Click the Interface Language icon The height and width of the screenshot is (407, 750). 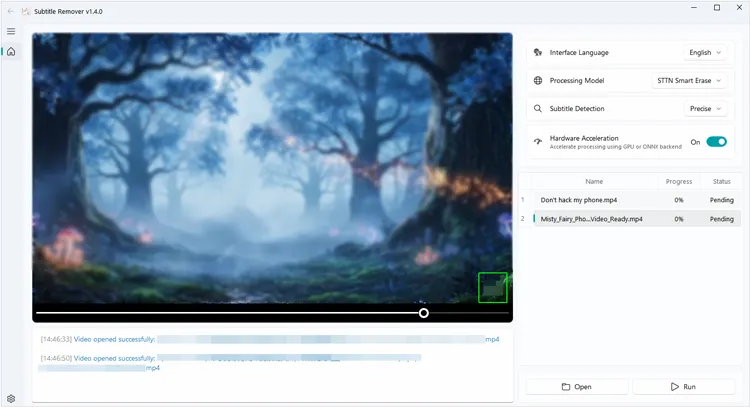pos(538,53)
